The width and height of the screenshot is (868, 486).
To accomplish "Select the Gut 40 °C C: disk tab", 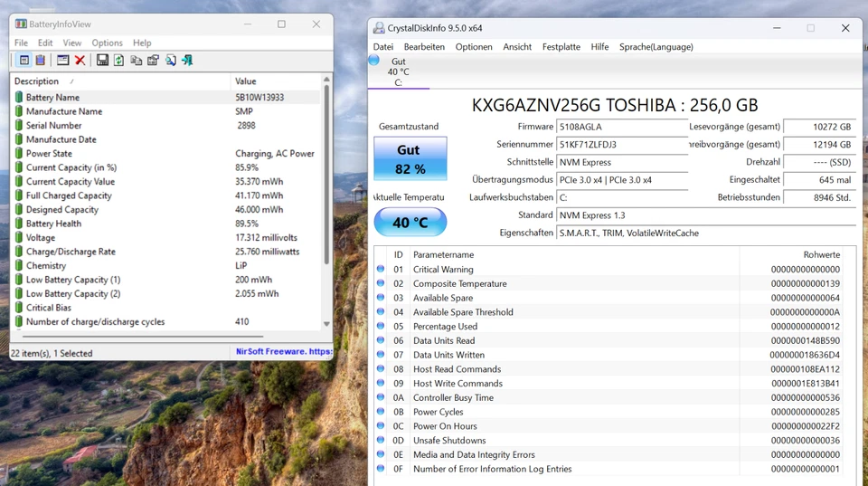I will click(x=399, y=71).
